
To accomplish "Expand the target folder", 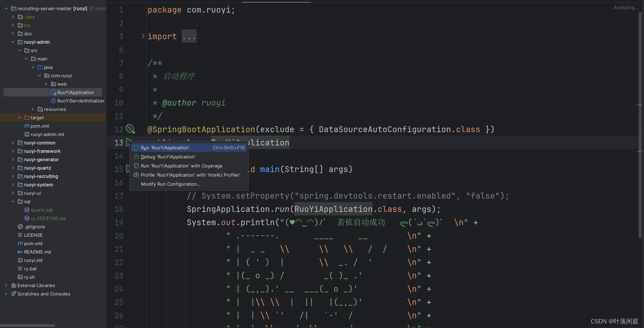I will (x=20, y=117).
